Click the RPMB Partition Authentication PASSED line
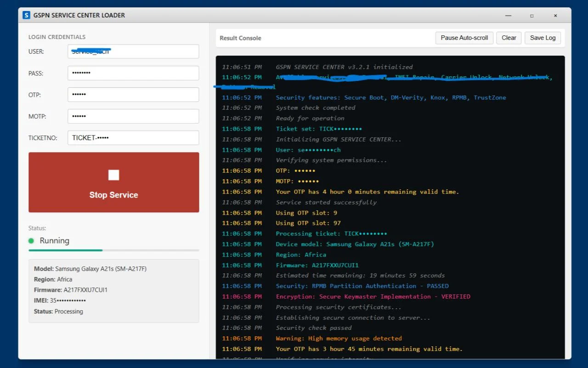 click(362, 286)
